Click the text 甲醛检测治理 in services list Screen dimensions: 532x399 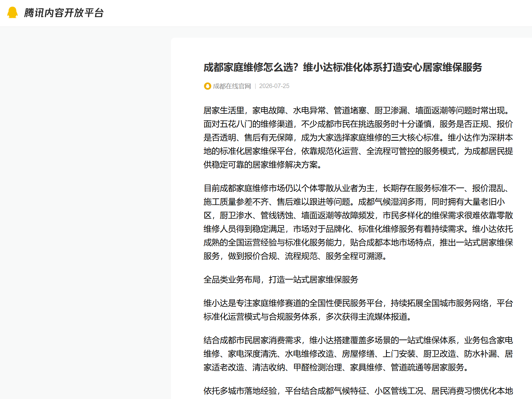tap(318, 367)
